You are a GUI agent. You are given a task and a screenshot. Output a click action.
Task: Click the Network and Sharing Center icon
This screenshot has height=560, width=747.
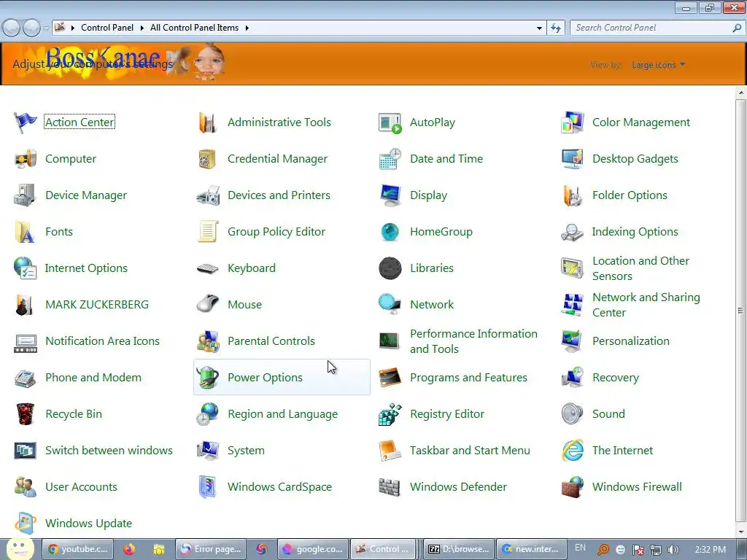pyautogui.click(x=572, y=305)
